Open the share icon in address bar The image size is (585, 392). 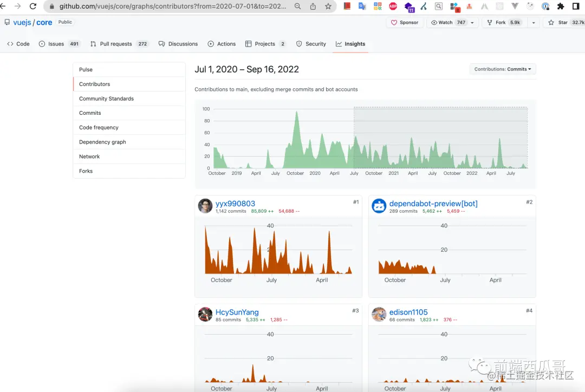pyautogui.click(x=313, y=6)
